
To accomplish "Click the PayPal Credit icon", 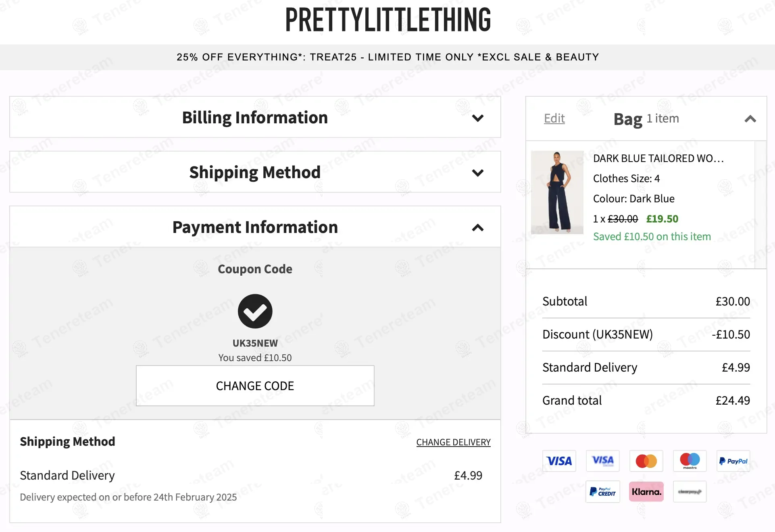I will (x=603, y=491).
